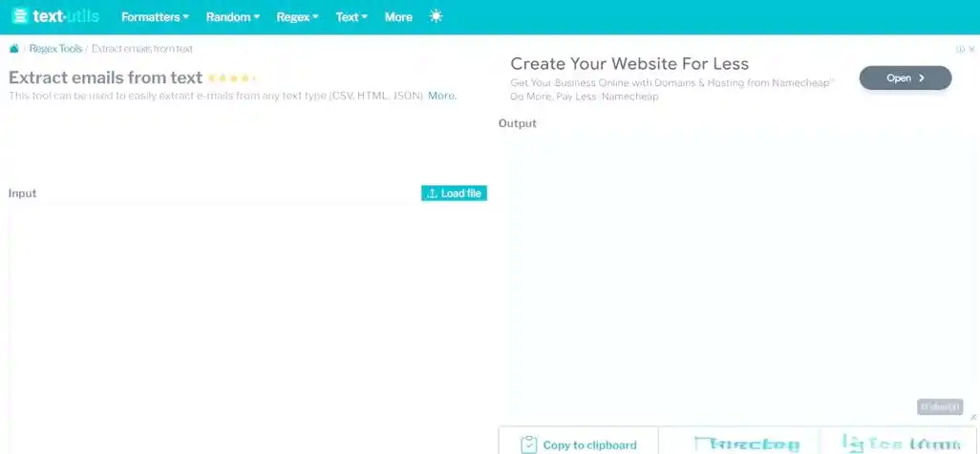The width and height of the screenshot is (980, 454).
Task: Go to home via breadcrumb house icon
Action: (13, 49)
